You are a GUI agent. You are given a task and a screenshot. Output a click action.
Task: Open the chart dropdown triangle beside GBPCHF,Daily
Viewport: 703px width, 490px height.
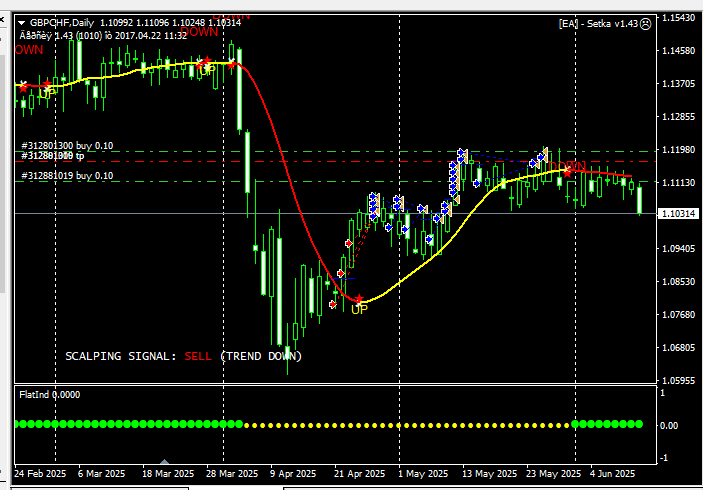[x=22, y=23]
